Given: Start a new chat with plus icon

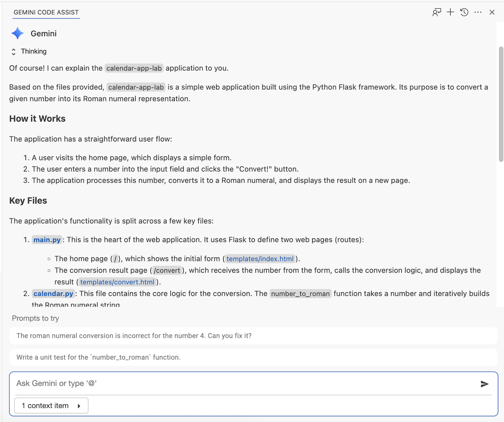Looking at the screenshot, I should 450,12.
